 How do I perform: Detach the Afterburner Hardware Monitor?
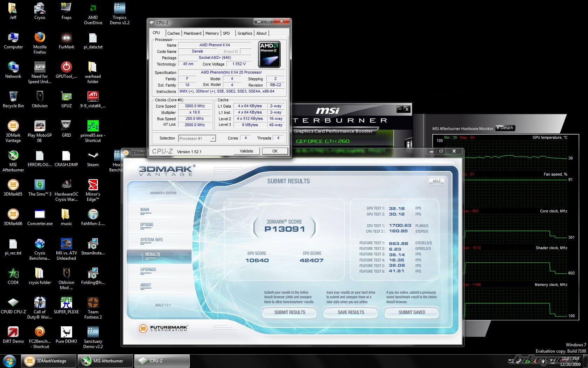(x=505, y=128)
